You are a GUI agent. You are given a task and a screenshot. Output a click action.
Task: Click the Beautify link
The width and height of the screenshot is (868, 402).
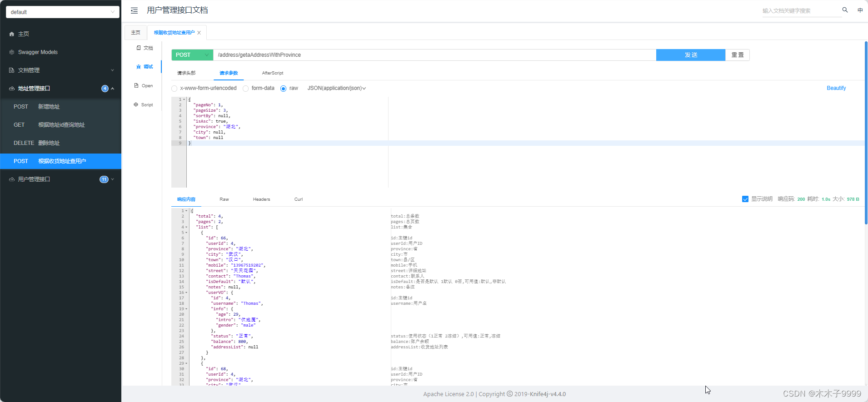pos(836,88)
